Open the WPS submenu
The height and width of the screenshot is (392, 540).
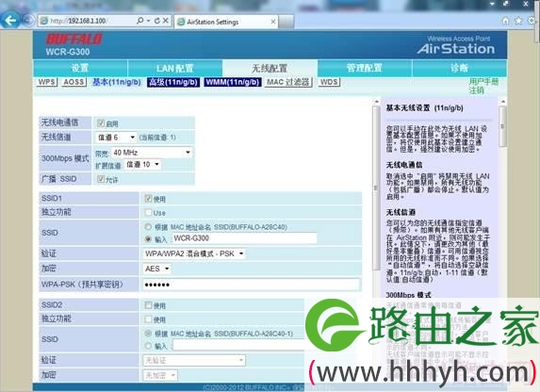coord(46,82)
